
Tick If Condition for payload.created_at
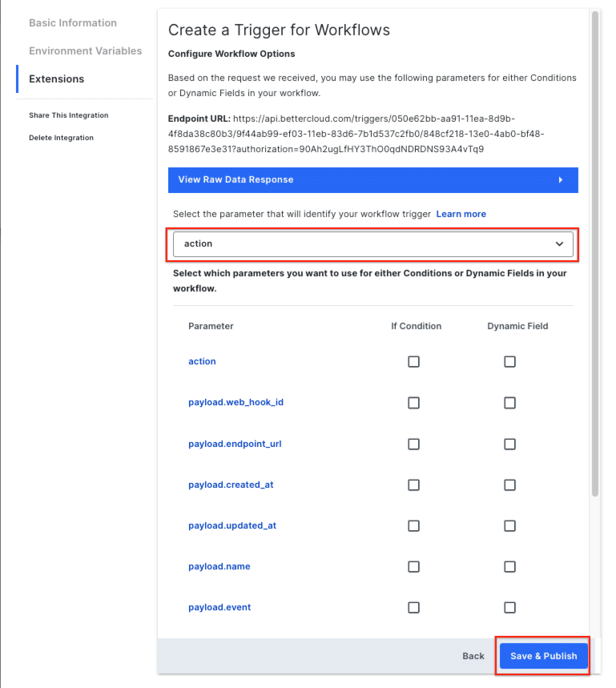pos(414,485)
